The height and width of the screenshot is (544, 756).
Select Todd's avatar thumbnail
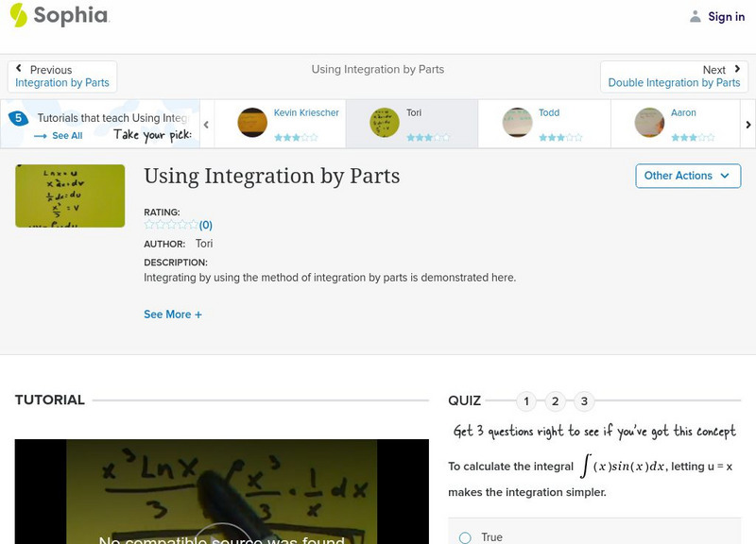point(517,123)
